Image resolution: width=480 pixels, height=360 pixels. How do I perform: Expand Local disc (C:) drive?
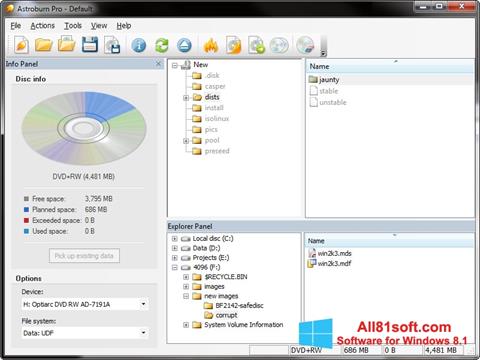click(175, 239)
